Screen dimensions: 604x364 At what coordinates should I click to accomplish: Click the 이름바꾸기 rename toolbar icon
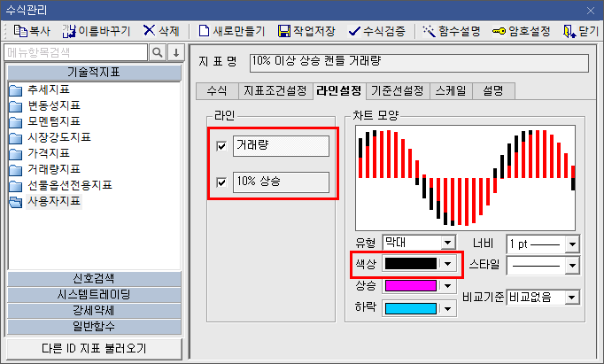click(x=69, y=31)
